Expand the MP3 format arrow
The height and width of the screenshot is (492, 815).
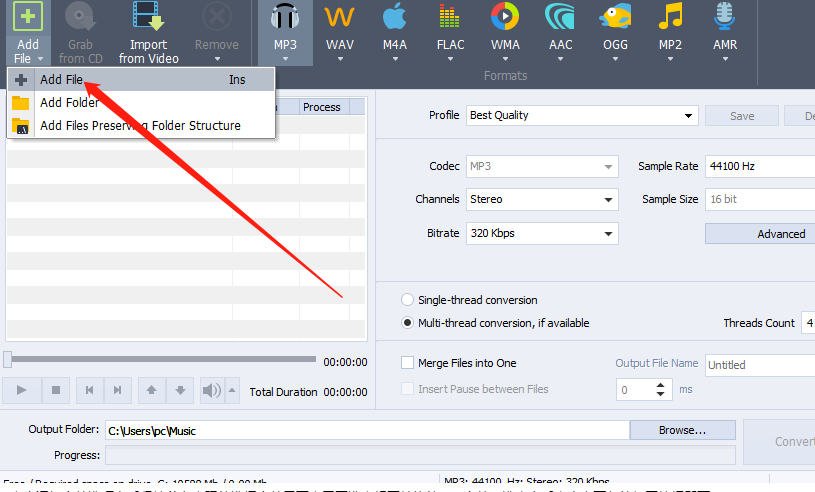pyautogui.click(x=285, y=59)
